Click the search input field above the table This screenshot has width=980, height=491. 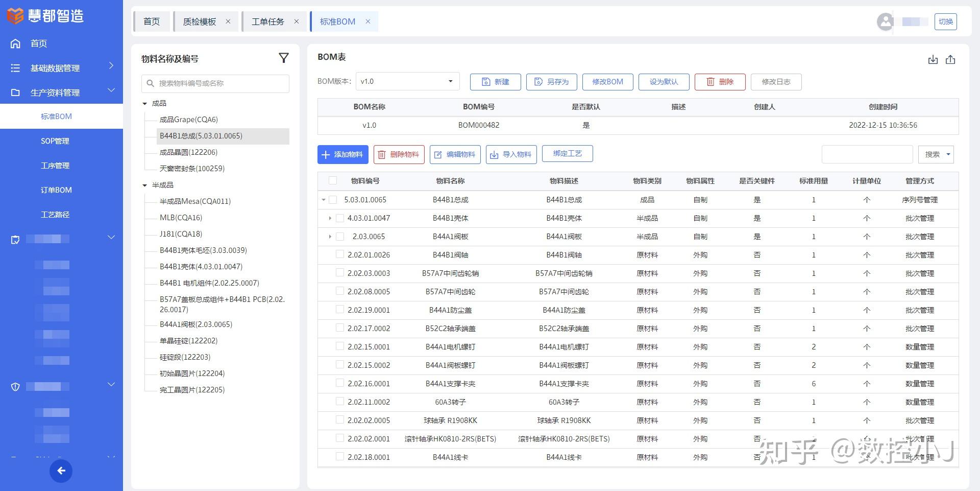(867, 154)
